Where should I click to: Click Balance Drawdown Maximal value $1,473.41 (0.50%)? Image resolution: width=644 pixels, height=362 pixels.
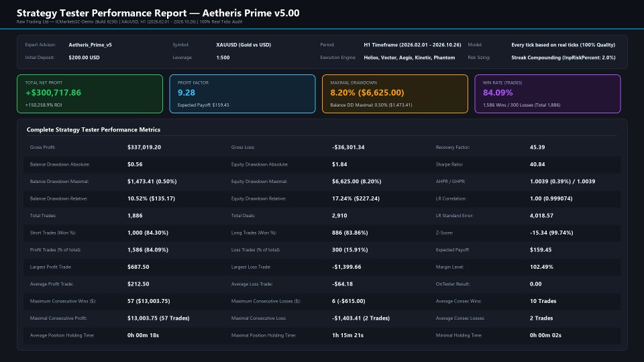(152, 182)
